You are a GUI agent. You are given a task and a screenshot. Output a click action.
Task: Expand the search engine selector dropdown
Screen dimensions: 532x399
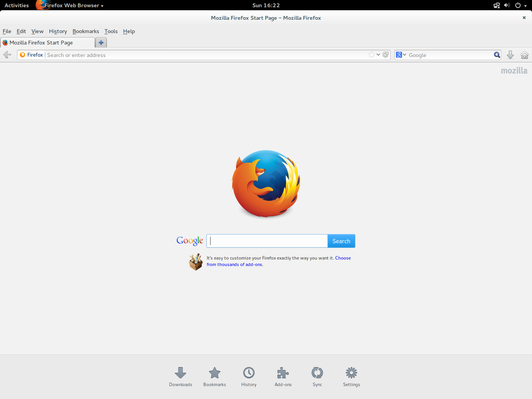pyautogui.click(x=401, y=55)
